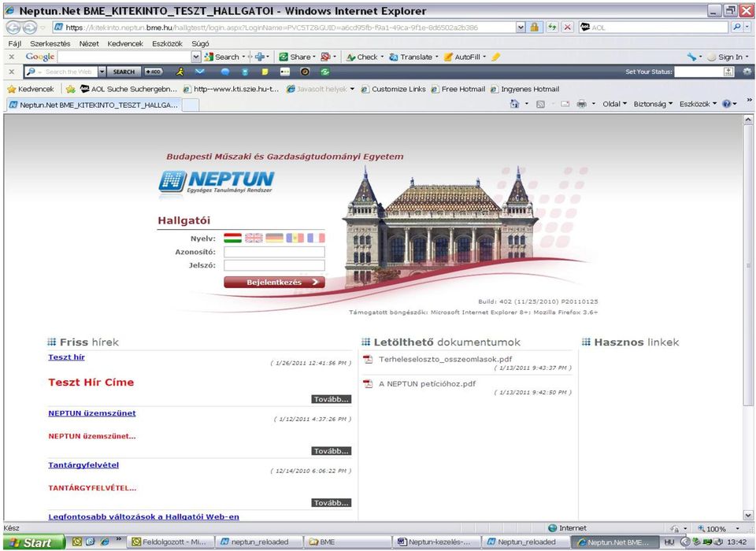Expand the Google search box dropdown
Image resolution: width=756 pixels, height=551 pixels.
click(x=196, y=57)
